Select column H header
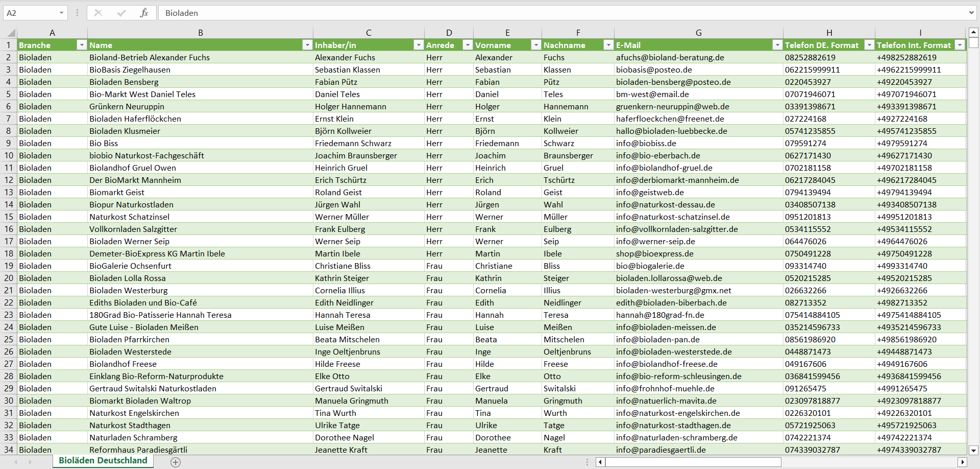The image size is (980, 469). coord(829,33)
